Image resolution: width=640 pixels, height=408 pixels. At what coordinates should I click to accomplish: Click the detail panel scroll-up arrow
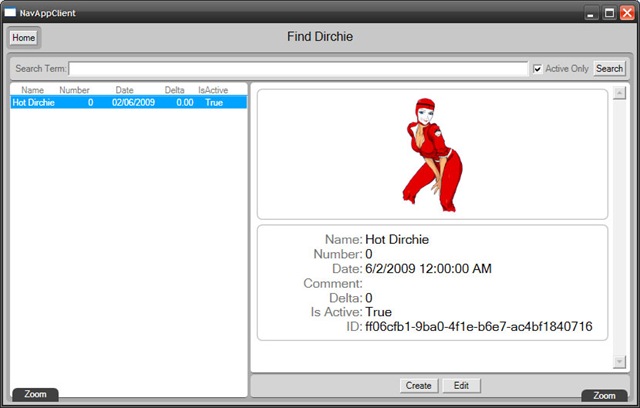tap(619, 93)
